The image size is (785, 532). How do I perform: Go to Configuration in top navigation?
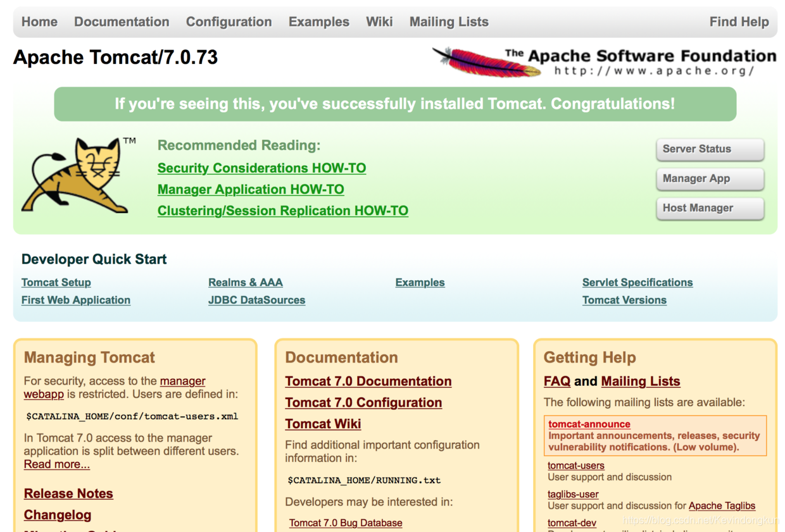(x=229, y=22)
